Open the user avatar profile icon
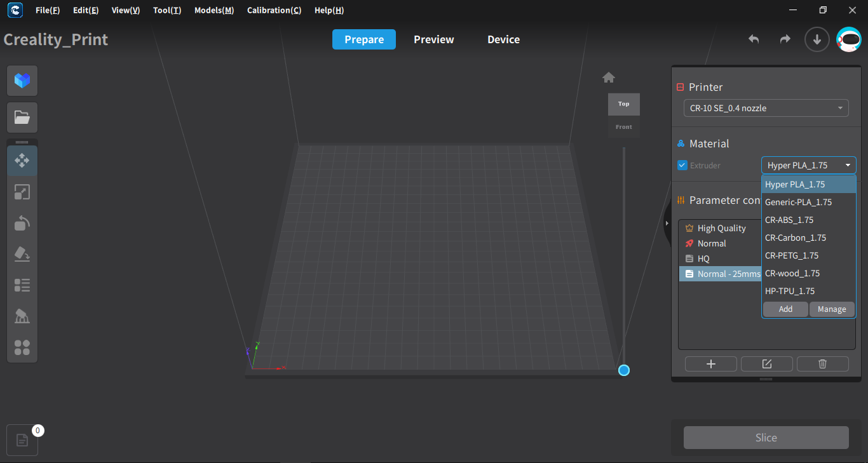Screen dimensions: 868x463 pyautogui.click(x=849, y=39)
